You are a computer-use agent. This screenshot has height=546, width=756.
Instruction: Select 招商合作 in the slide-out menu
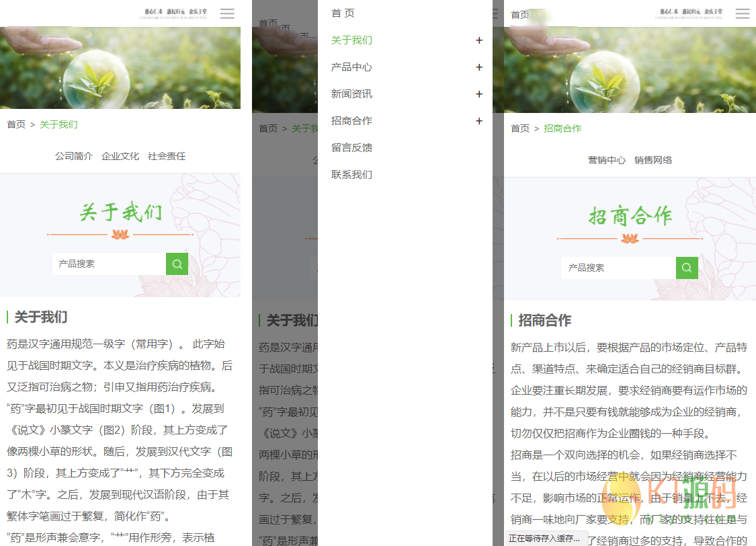[351, 121]
